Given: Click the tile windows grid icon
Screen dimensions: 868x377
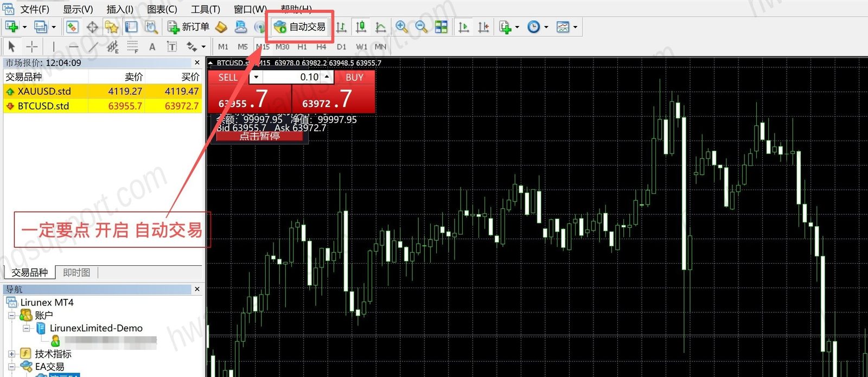Looking at the screenshot, I should tap(442, 27).
